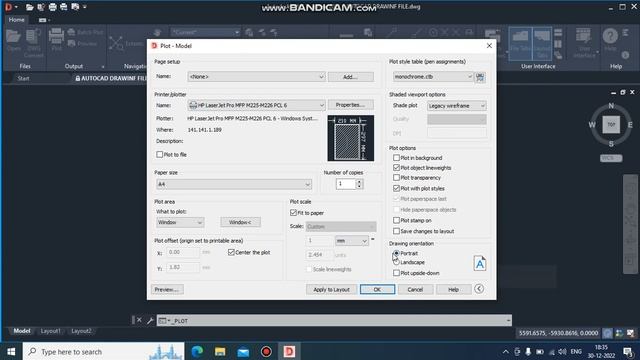Screen dimensions: 640x360
Task: Toggle Center the plot checkbox
Action: pos(231,252)
